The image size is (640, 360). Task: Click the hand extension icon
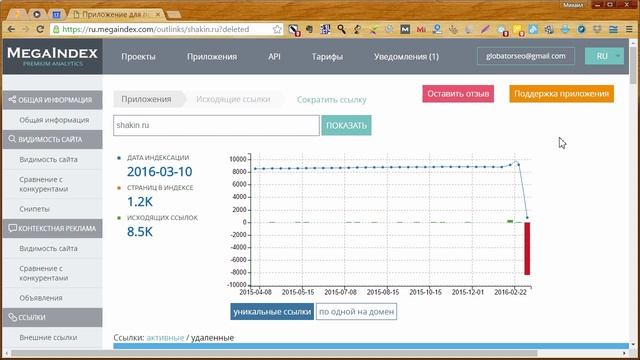click(x=453, y=29)
